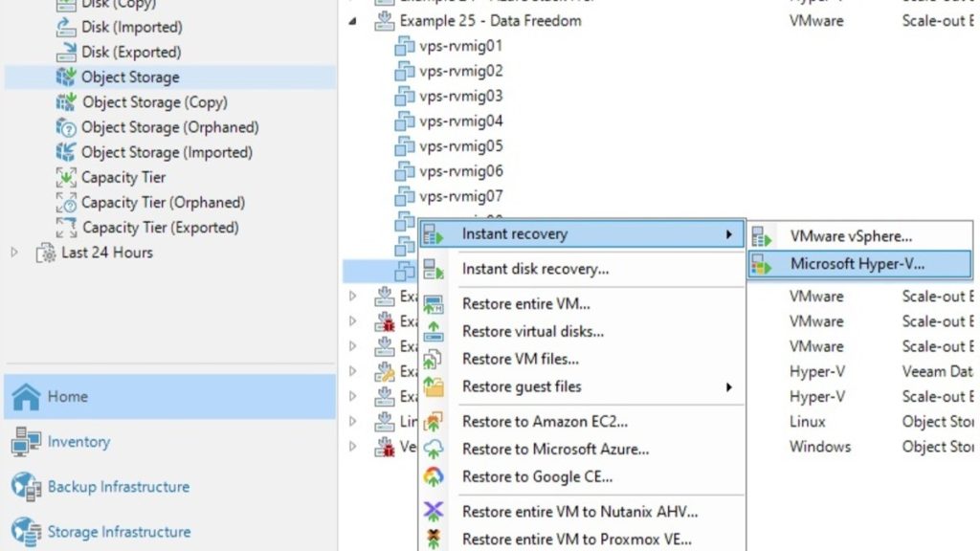This screenshot has width=980, height=551.
Task: Collapse the Example 25 - Data Freedom job
Action: (x=352, y=21)
